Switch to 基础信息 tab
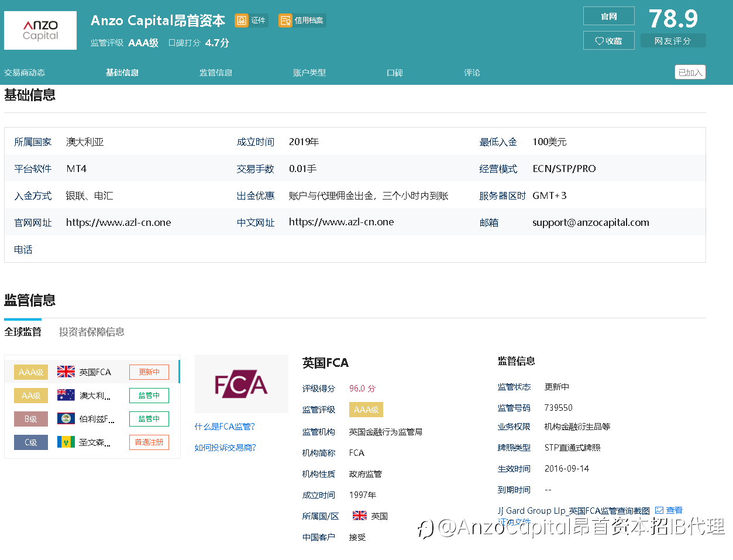733x560 pixels. 122,73
